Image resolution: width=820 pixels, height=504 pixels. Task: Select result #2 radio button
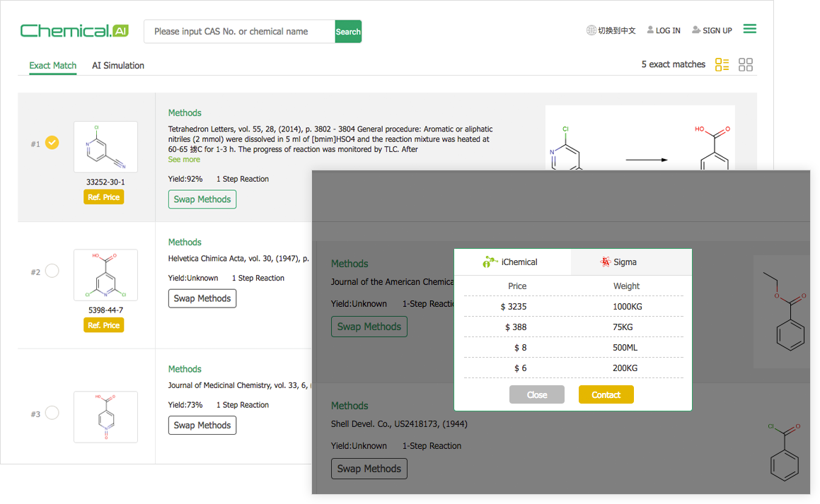coord(52,271)
